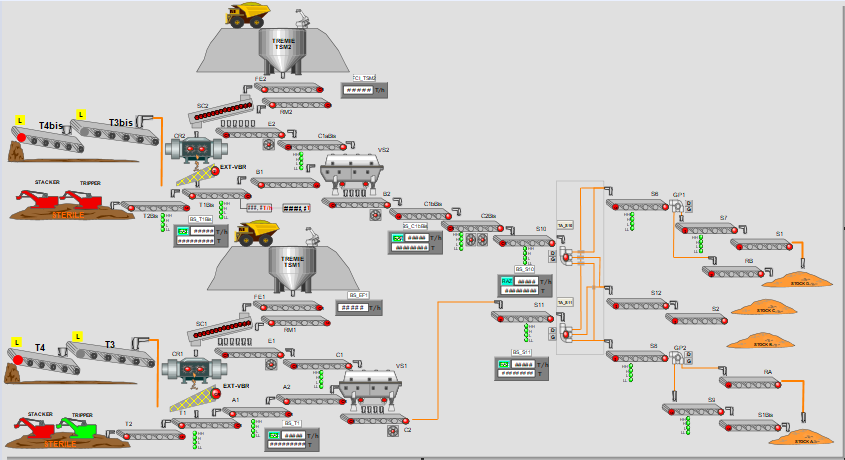Click the TA_S11 label button

pyautogui.click(x=565, y=302)
